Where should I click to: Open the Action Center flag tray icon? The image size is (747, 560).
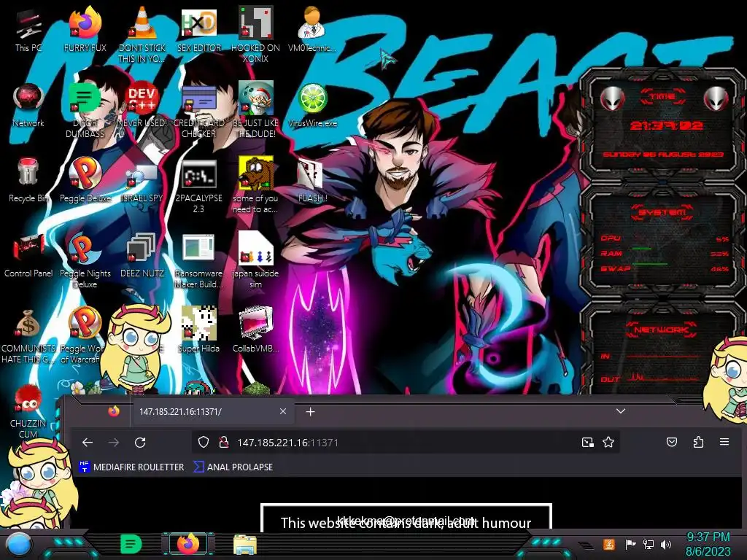click(630, 544)
